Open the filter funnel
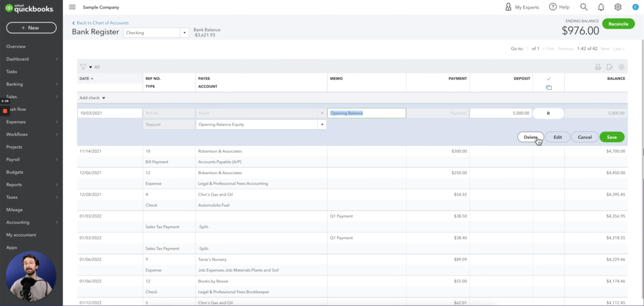This screenshot has width=644, height=306. tap(83, 67)
